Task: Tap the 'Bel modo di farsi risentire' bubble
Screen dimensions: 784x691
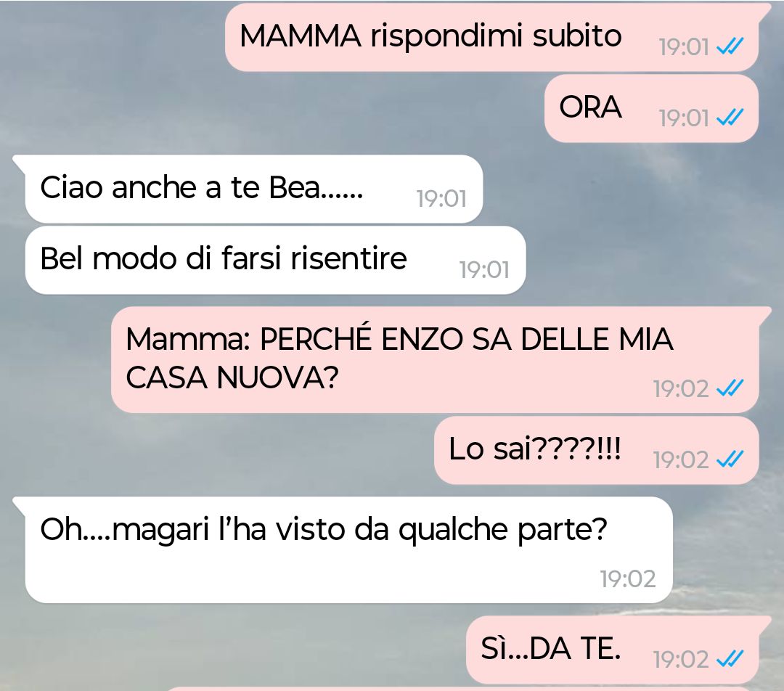Action: coord(276,260)
